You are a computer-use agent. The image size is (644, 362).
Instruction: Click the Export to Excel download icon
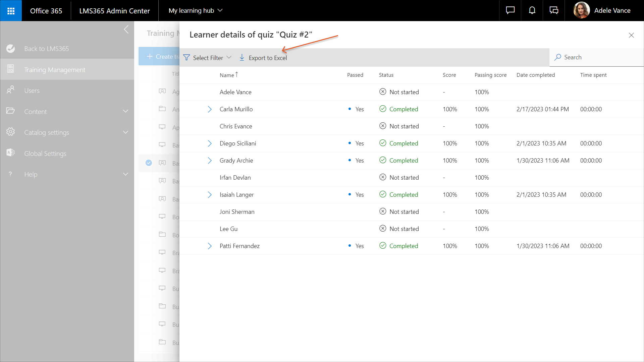(x=242, y=58)
